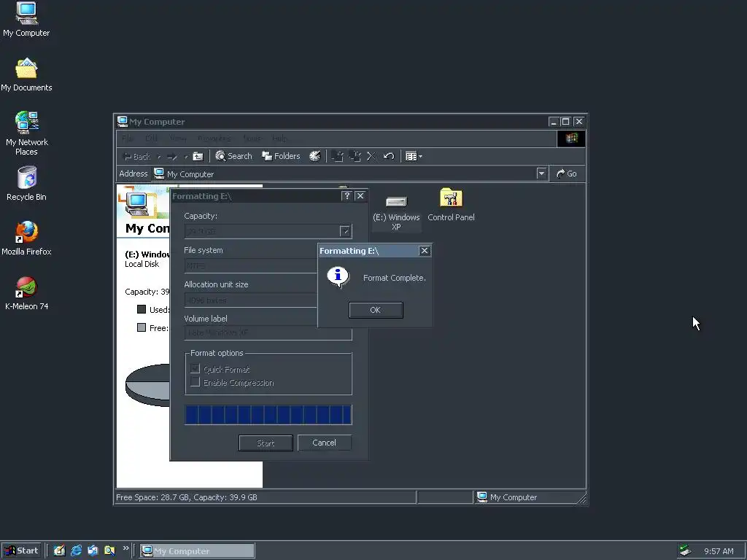Select the Recycle Bin desktop icon
747x560 pixels.
click(26, 183)
